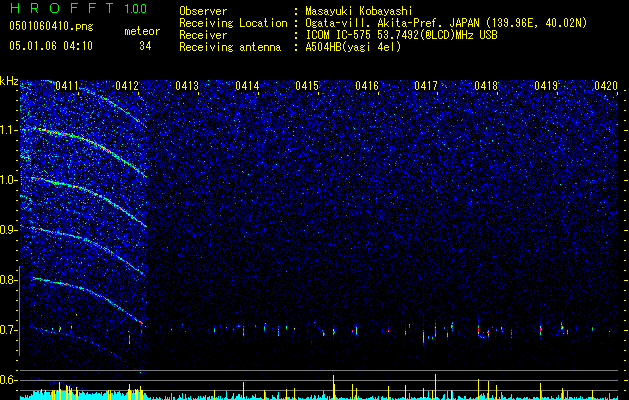This screenshot has width=629, height=400.
Task: Click the observer name Masayuki Kobayashi
Action: tap(359, 11)
